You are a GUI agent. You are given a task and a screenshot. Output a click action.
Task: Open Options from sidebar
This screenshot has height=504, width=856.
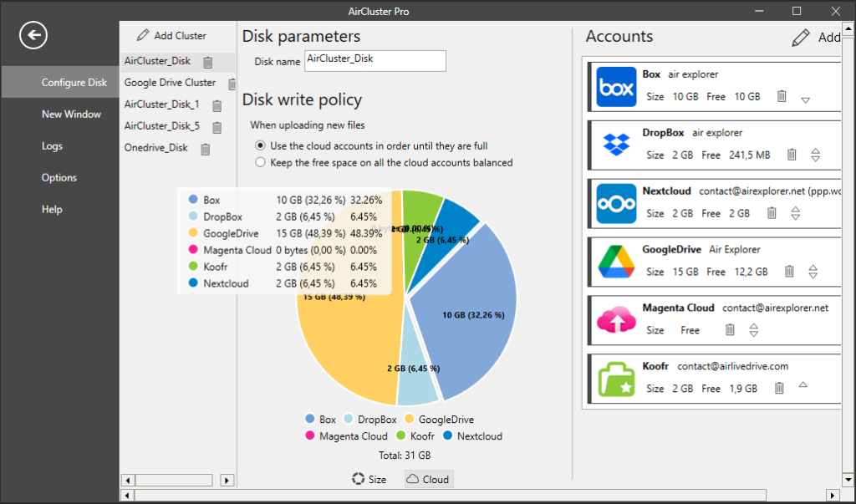(60, 177)
